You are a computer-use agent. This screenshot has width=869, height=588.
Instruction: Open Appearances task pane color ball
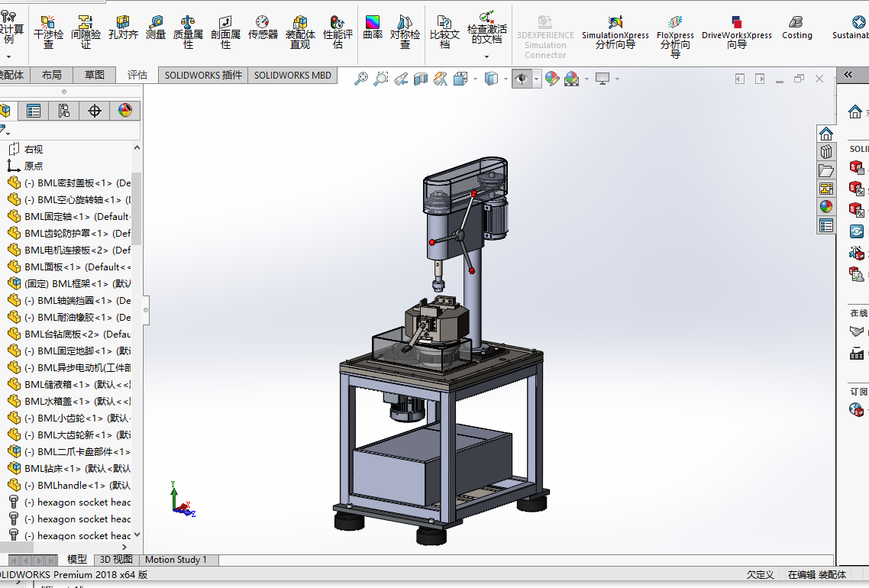coord(826,207)
